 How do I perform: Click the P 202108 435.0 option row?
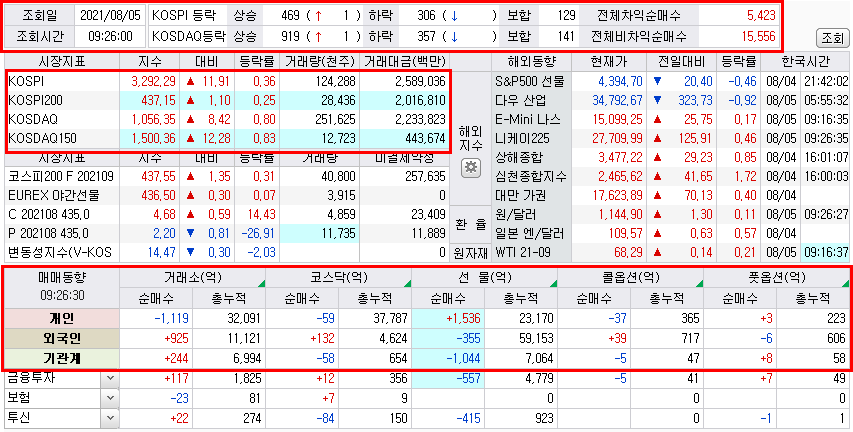pos(227,234)
